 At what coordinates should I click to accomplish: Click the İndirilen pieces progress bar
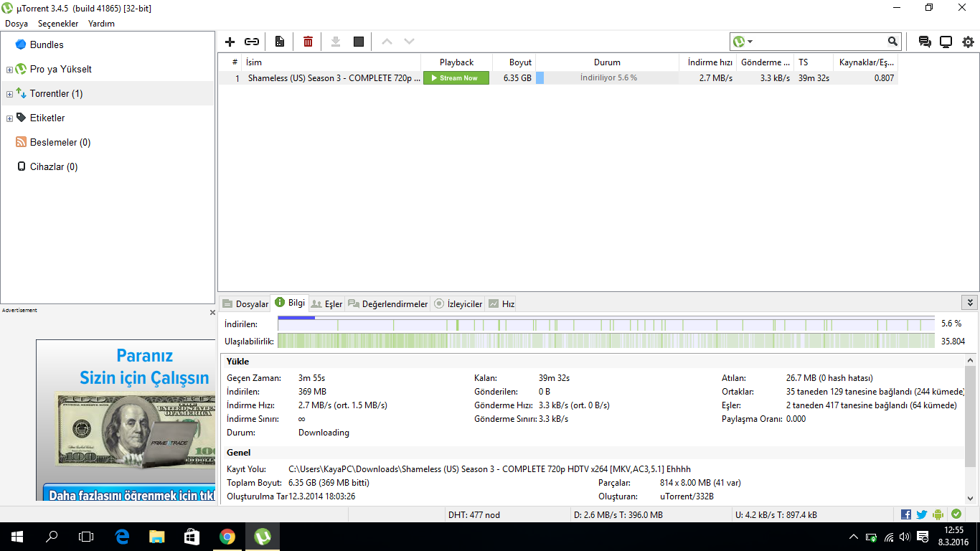tap(606, 324)
